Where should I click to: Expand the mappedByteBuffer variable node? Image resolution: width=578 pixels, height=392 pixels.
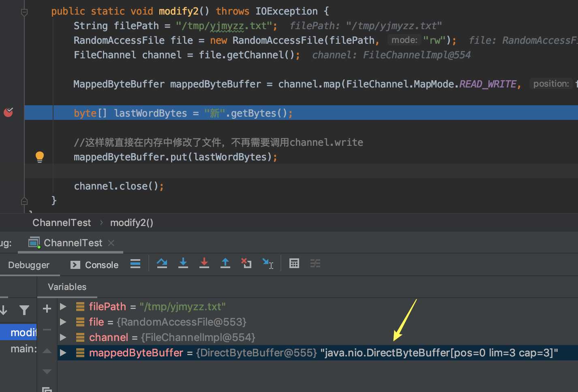(63, 353)
